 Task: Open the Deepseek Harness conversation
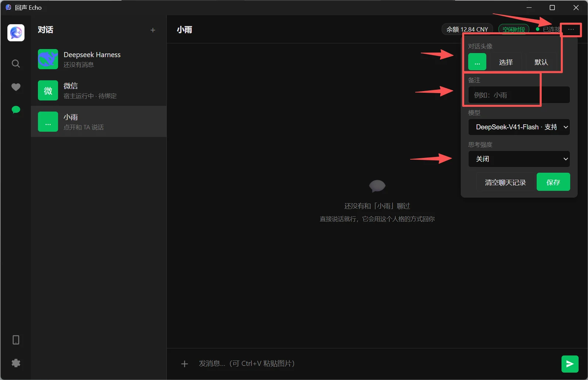tap(98, 59)
